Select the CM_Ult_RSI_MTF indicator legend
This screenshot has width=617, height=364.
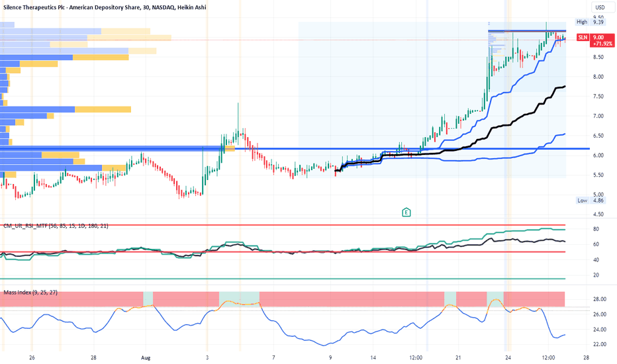pos(56,226)
